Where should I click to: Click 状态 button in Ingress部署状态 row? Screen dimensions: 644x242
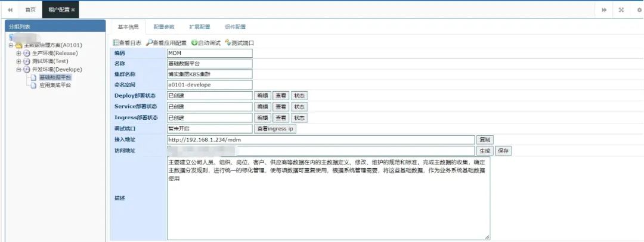pos(299,117)
